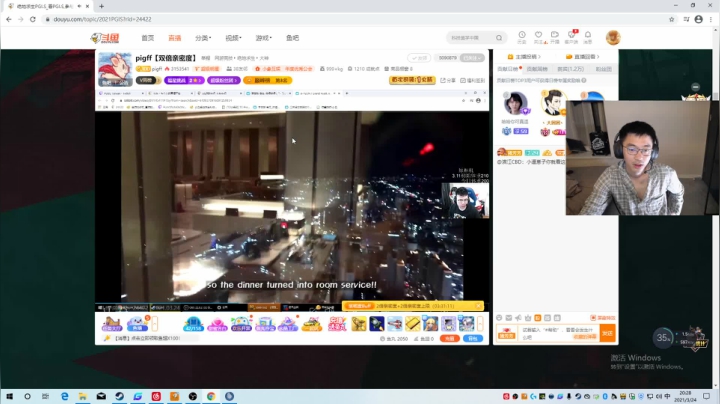Open the purple 星耀挑战 badge
This screenshot has width=720, height=404.
pos(184,80)
